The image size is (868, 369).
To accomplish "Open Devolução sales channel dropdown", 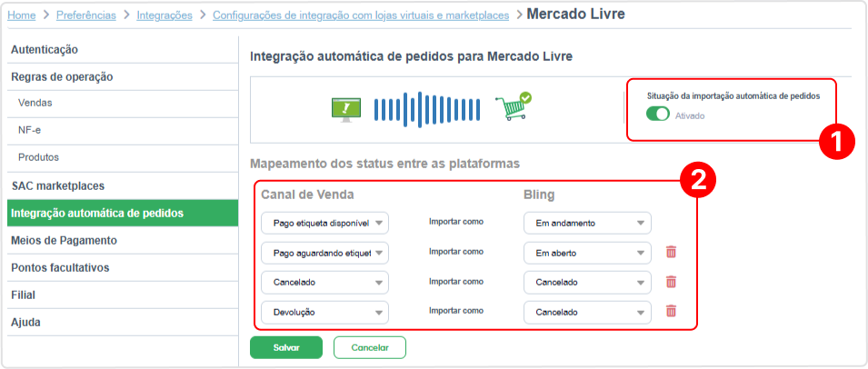I will tap(325, 312).
